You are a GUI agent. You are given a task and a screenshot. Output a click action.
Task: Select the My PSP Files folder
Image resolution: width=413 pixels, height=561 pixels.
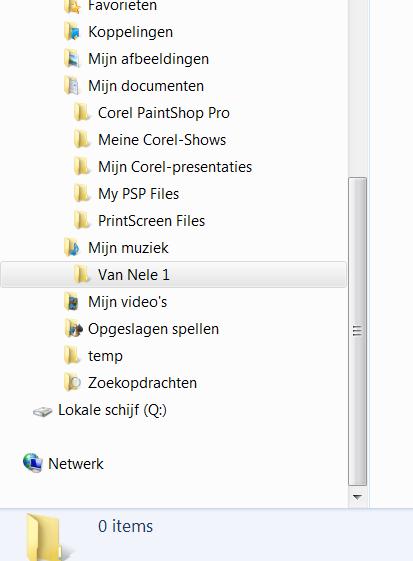pos(126,194)
